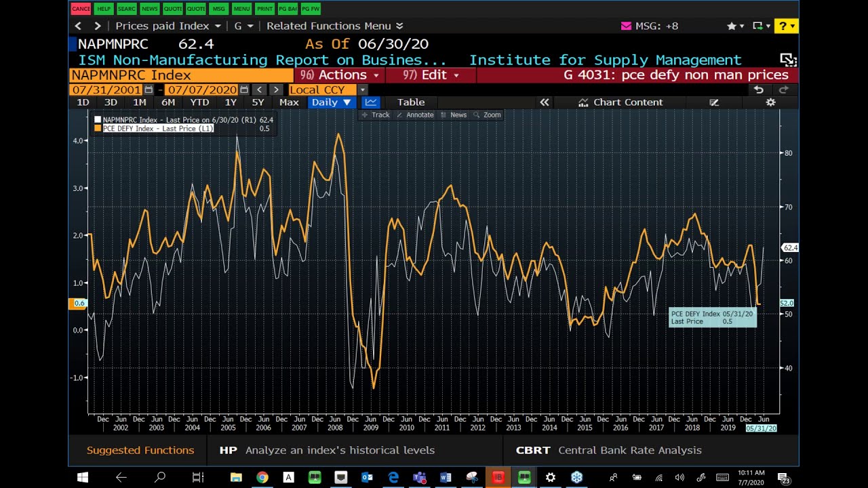The width and height of the screenshot is (868, 488).
Task: Click the undo arrow icon
Action: tap(759, 89)
